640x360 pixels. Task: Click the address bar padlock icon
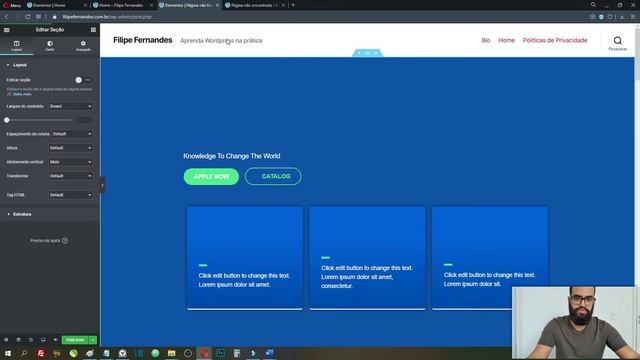(x=55, y=17)
